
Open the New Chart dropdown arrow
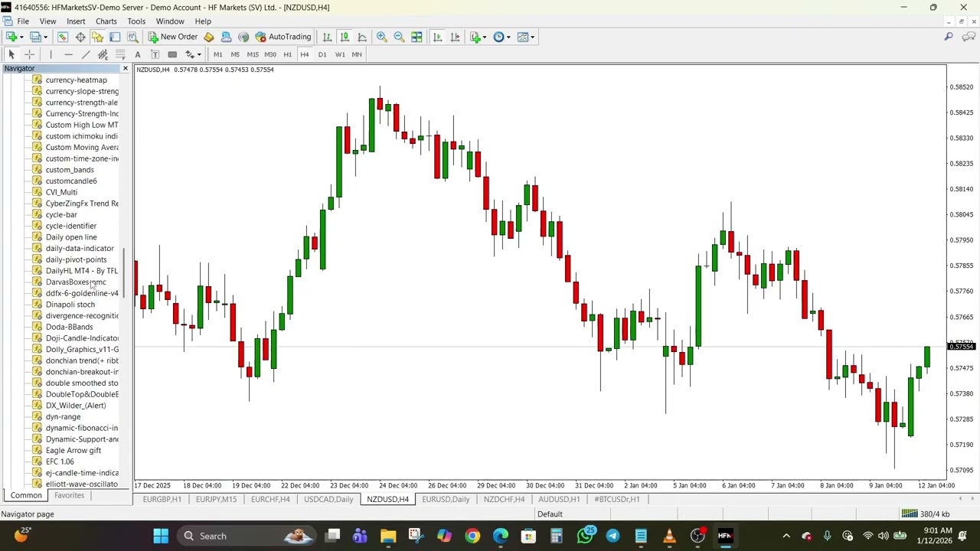pyautogui.click(x=21, y=37)
